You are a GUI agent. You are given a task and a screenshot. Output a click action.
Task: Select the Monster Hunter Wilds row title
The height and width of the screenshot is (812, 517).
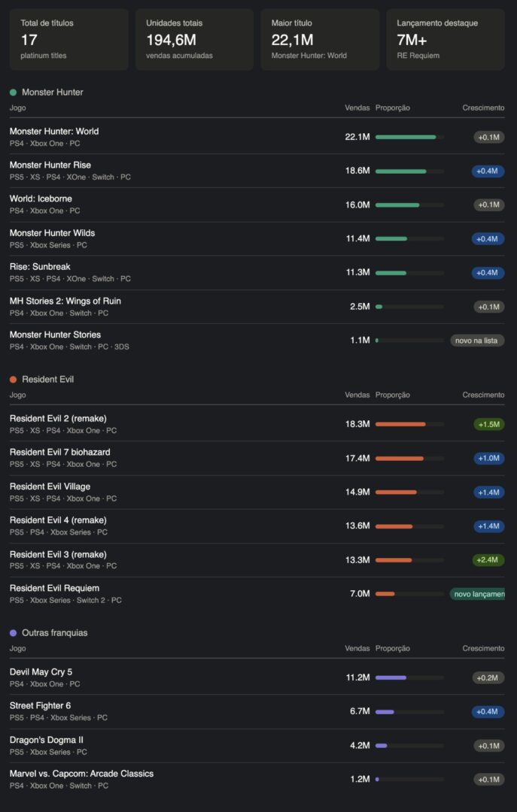tap(53, 233)
